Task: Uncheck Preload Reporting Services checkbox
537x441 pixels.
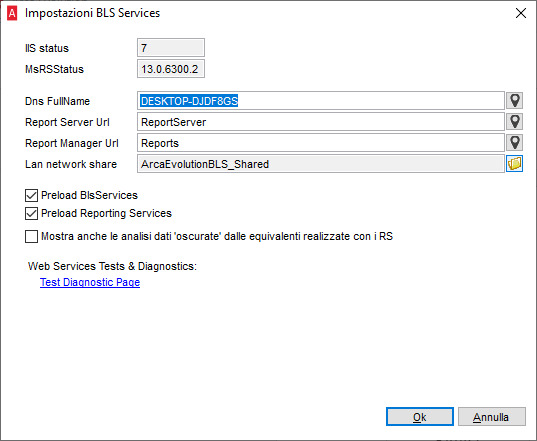Action: [31, 214]
